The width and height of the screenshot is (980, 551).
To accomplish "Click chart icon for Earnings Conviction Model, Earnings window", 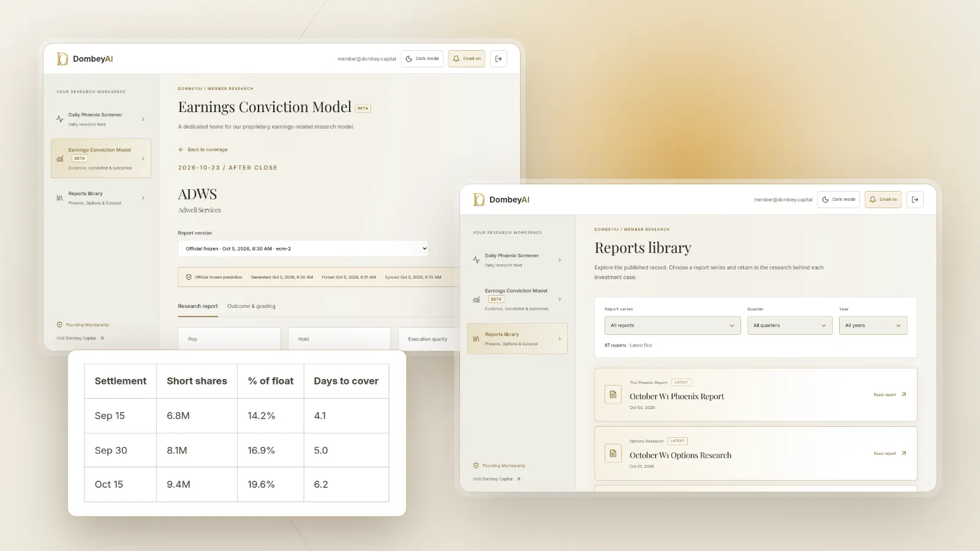I will (x=59, y=159).
